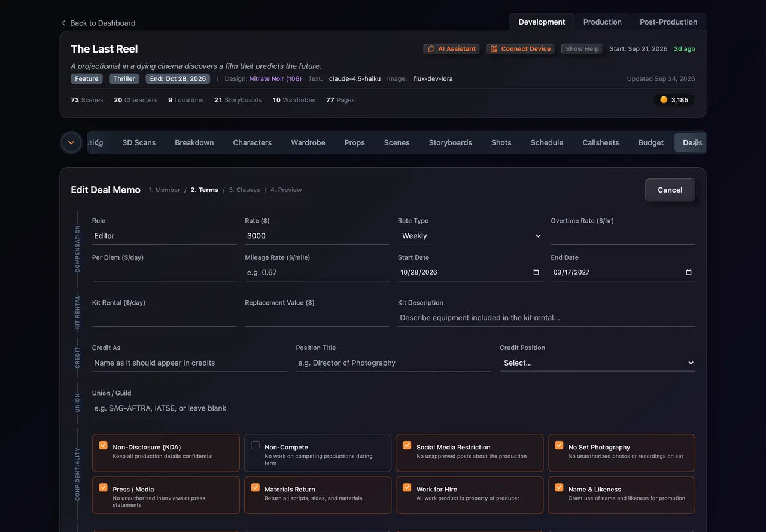Viewport: 766px width, 532px height.
Task: Go to step 1. Member
Action: tap(165, 190)
